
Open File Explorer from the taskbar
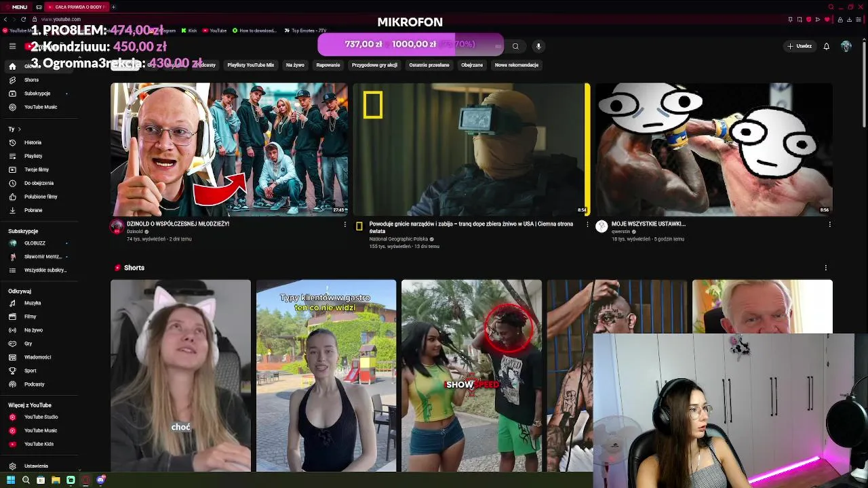[56, 480]
